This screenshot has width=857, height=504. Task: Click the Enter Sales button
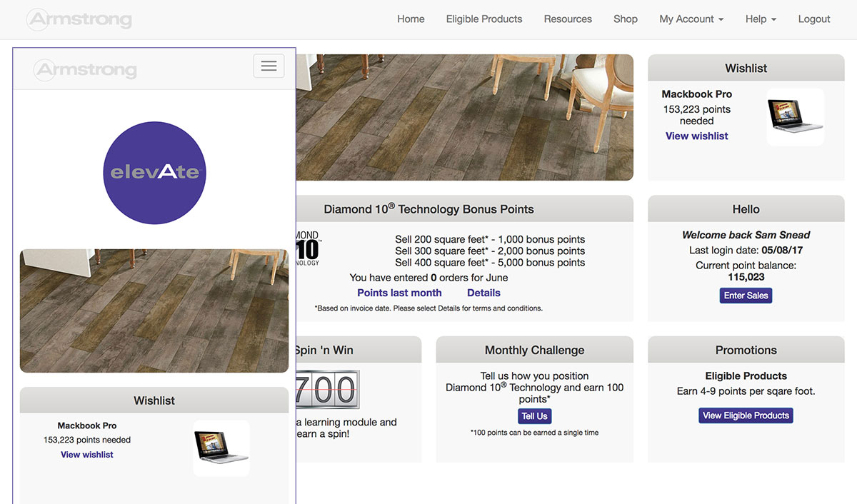(746, 296)
